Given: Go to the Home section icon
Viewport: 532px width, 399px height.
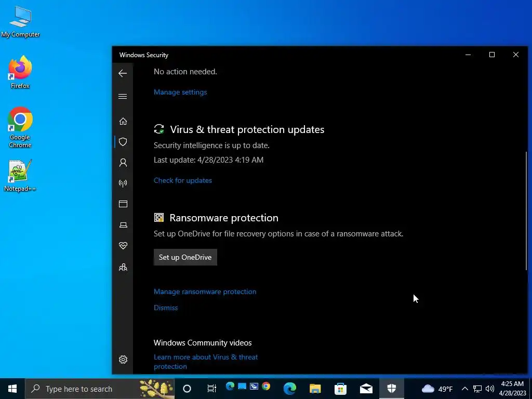Looking at the screenshot, I should tap(123, 121).
